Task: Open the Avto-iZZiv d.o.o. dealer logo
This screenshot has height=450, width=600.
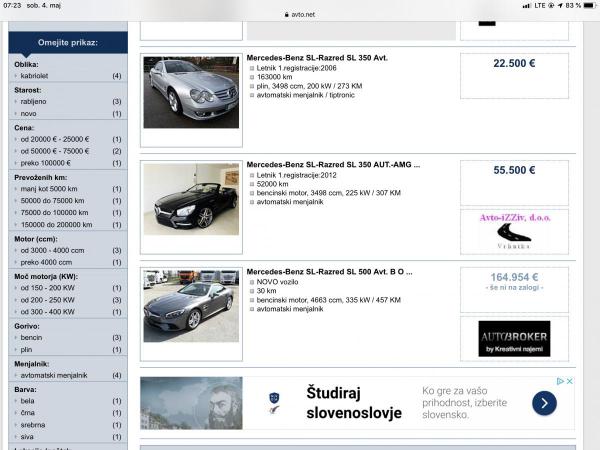Action: tap(514, 231)
